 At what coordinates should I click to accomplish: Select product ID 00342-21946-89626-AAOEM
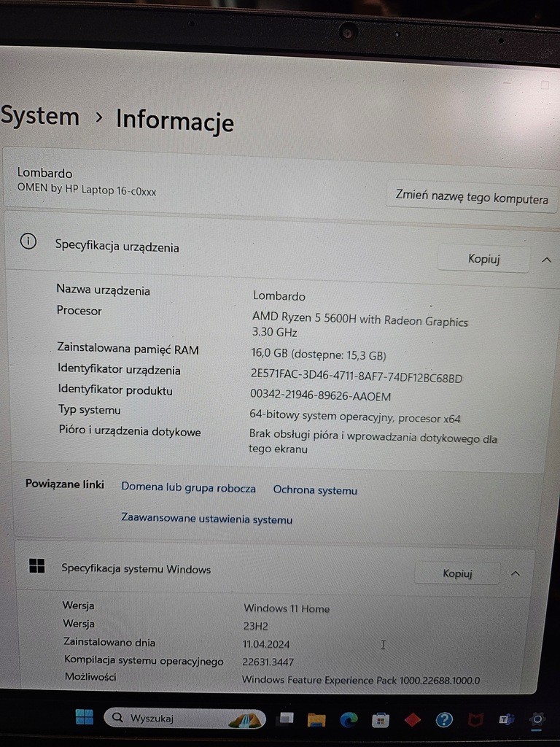pyautogui.click(x=320, y=395)
